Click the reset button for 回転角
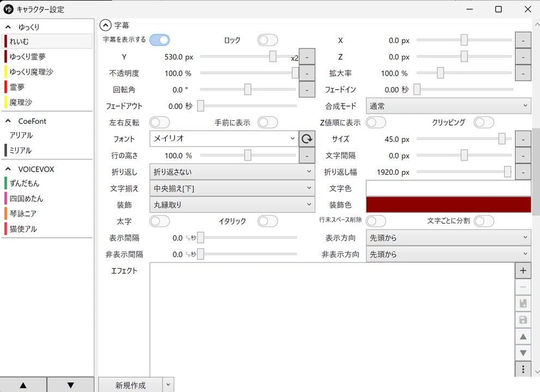The width and height of the screenshot is (540, 392). pyautogui.click(x=307, y=89)
